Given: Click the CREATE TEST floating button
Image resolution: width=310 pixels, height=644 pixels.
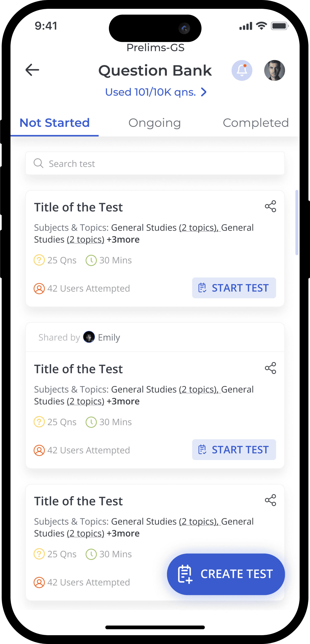Looking at the screenshot, I should (226, 574).
